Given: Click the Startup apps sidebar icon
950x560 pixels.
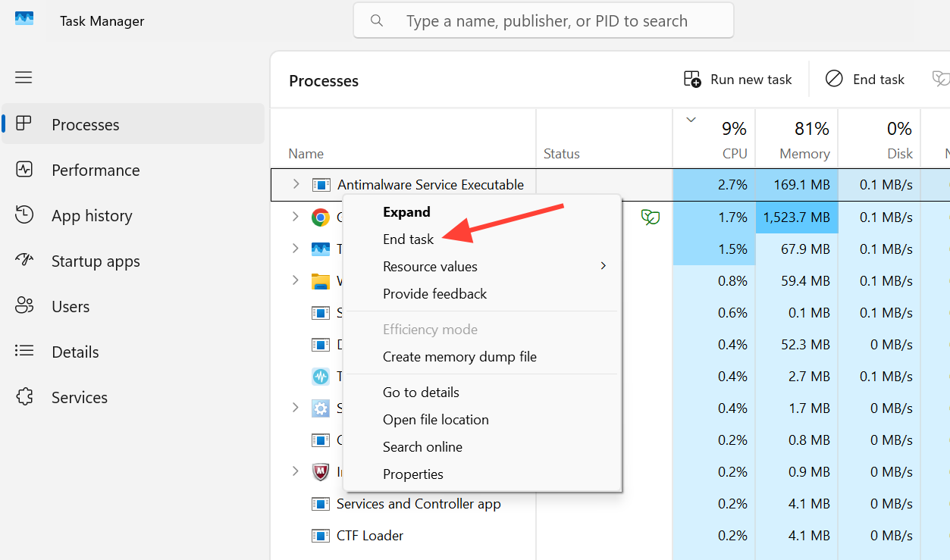Looking at the screenshot, I should [24, 261].
